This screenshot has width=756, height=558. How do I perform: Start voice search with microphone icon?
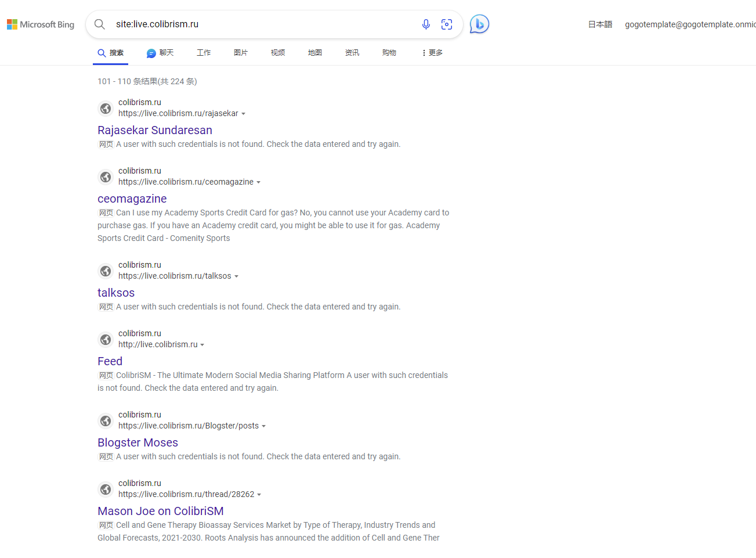[426, 24]
